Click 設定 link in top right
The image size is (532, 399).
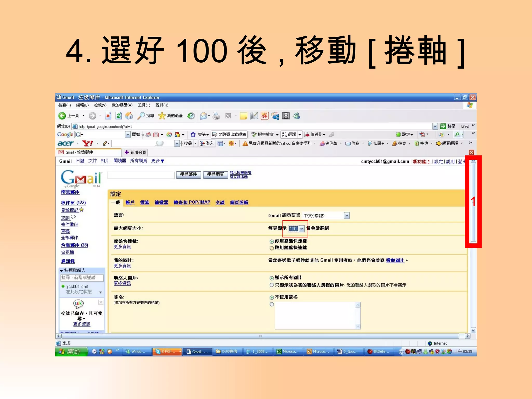(x=438, y=162)
